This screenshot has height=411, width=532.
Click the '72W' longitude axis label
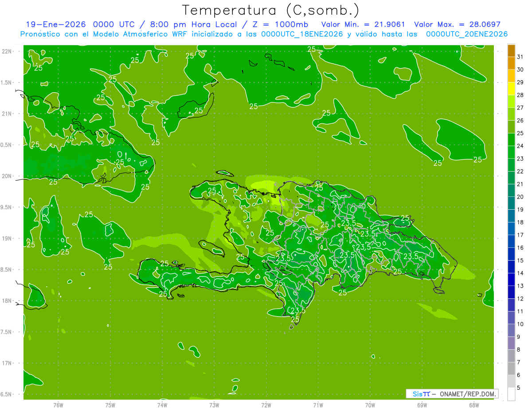pos(266,405)
